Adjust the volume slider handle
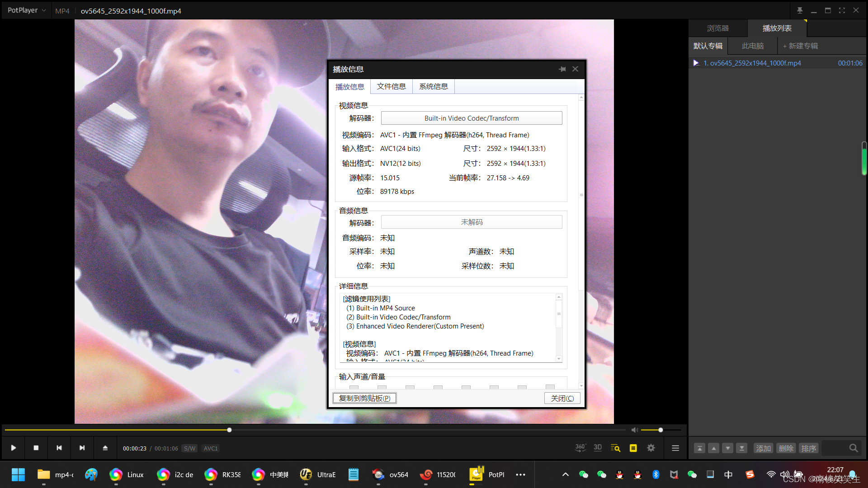868x488 pixels. [x=660, y=430]
